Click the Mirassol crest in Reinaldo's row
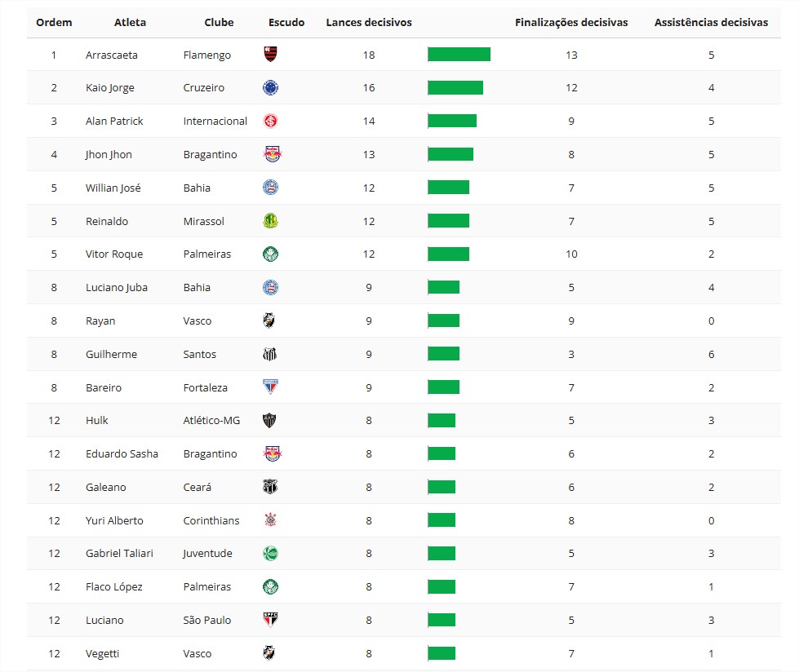799x672 pixels. tap(271, 221)
